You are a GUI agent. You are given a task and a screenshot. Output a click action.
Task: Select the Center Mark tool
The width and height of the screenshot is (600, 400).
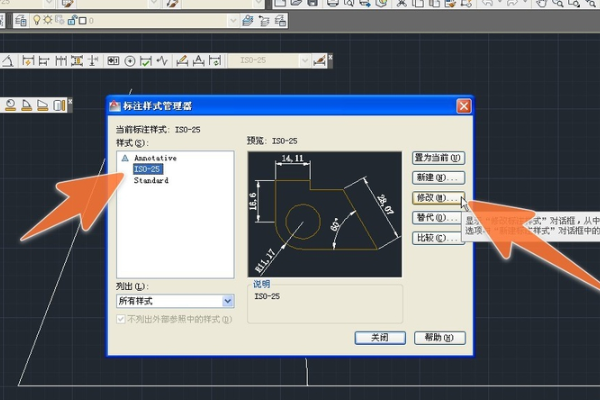[130, 61]
